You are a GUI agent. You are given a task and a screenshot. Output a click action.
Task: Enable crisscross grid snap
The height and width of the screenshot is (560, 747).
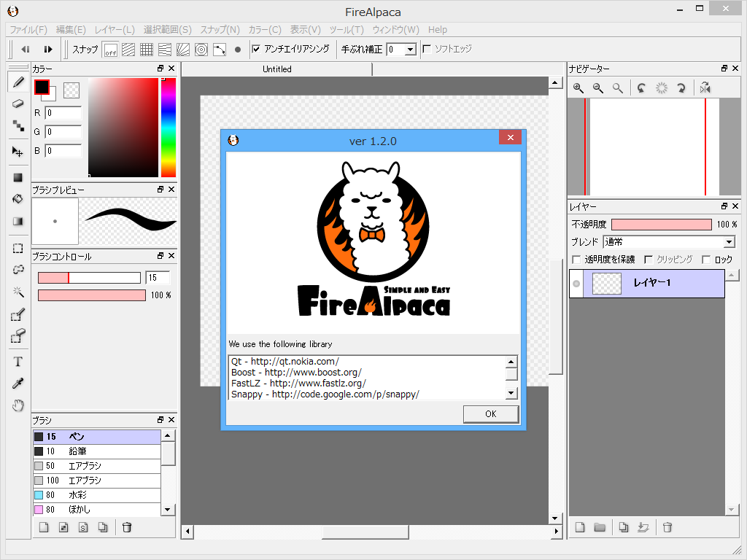click(x=146, y=50)
